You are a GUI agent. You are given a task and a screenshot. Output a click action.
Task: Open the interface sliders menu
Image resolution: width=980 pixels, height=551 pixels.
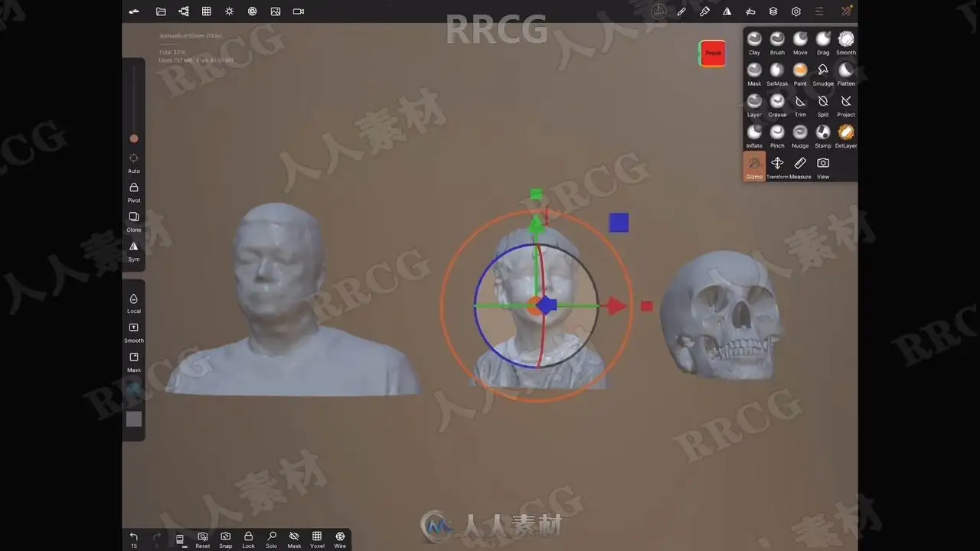[819, 11]
